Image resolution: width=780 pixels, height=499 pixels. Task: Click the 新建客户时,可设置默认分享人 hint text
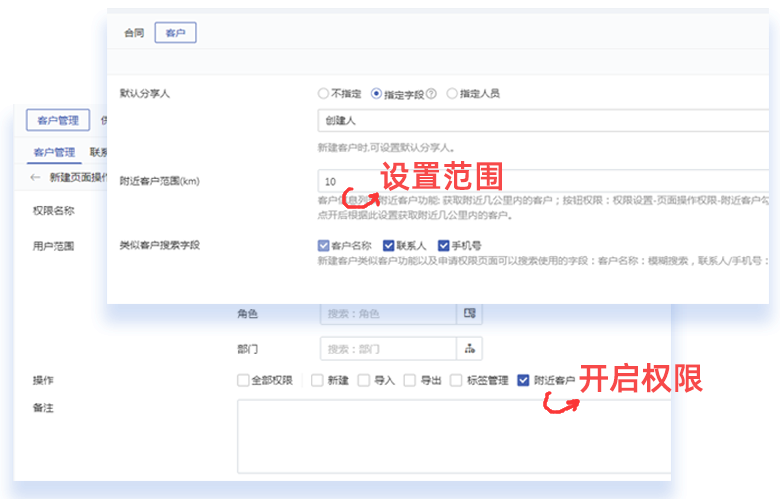point(386,148)
